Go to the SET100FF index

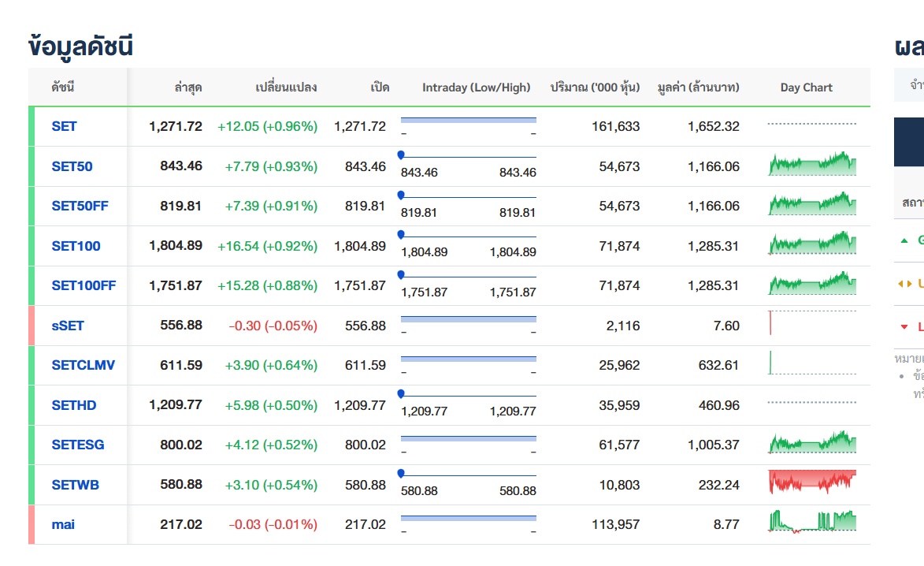point(83,285)
